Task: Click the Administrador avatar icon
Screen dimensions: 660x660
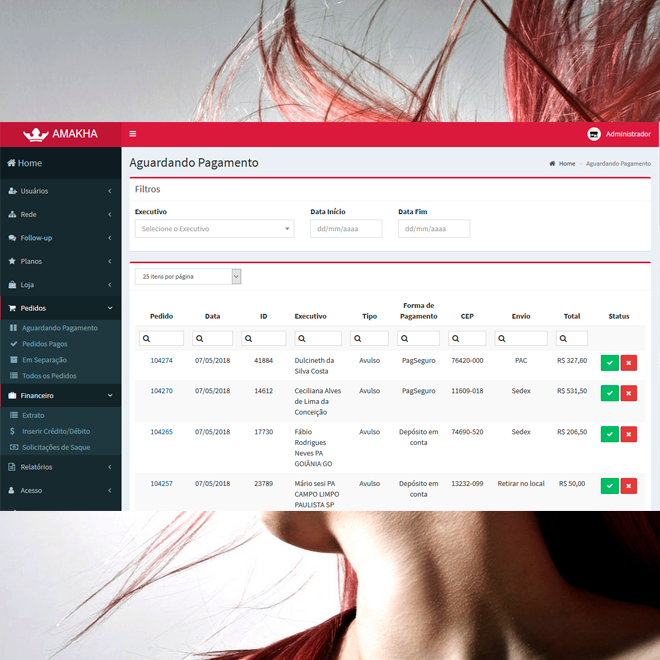Action: point(594,134)
